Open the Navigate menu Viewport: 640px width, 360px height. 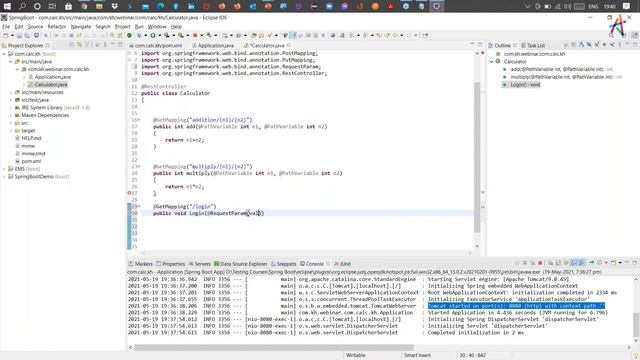[81, 27]
